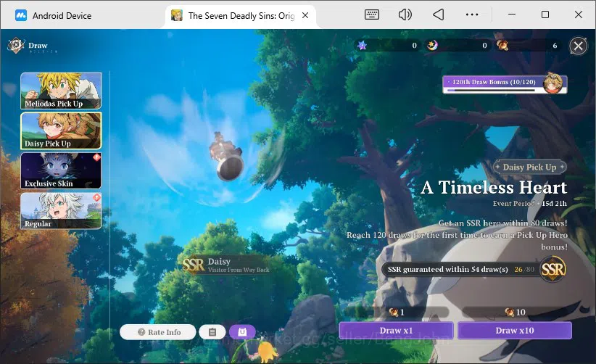Click the back triangle navigation icon

click(x=438, y=15)
